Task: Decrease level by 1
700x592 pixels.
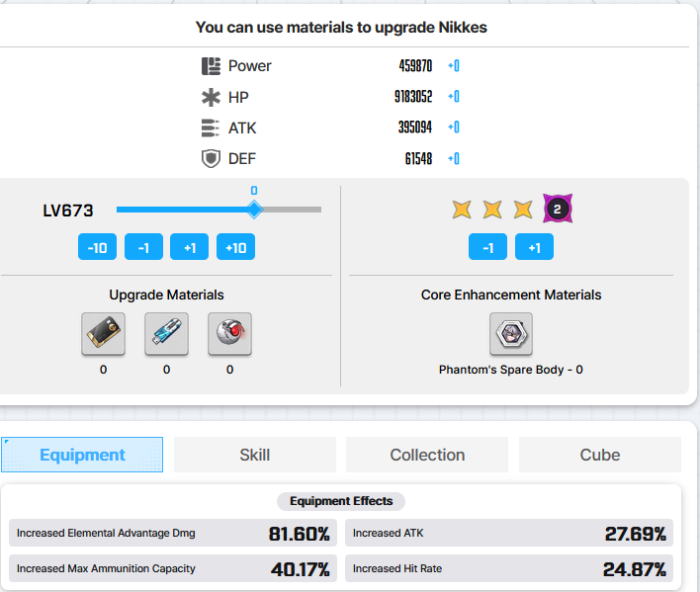Action: coord(143,247)
